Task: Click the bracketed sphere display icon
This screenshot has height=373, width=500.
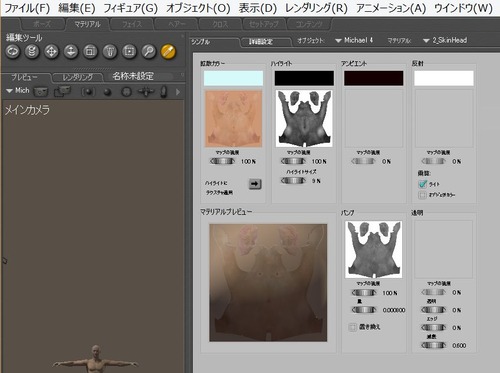Action: (88, 92)
